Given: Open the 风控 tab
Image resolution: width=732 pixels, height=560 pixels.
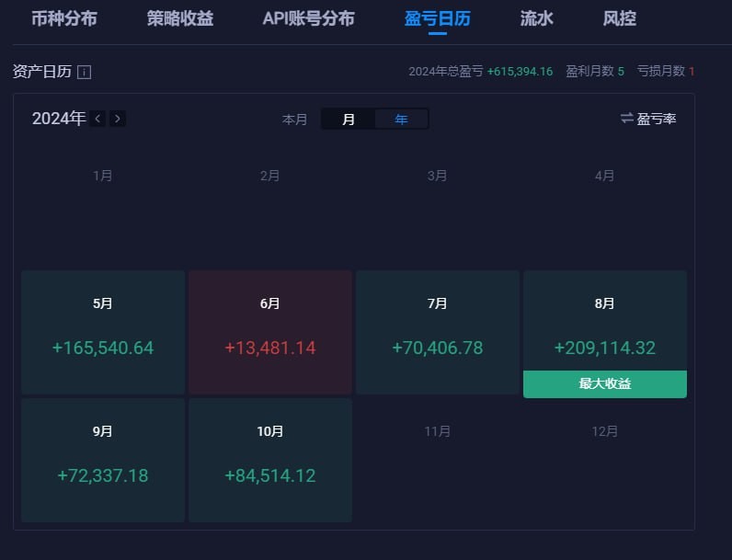Looking at the screenshot, I should (x=619, y=18).
